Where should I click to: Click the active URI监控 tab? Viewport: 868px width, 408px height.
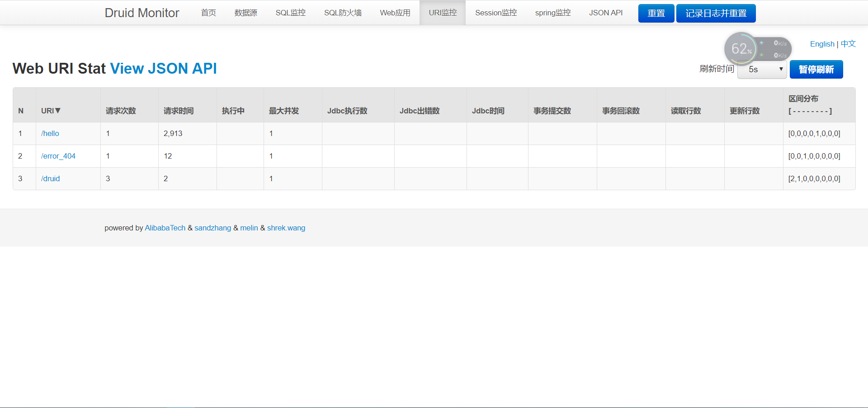point(443,13)
